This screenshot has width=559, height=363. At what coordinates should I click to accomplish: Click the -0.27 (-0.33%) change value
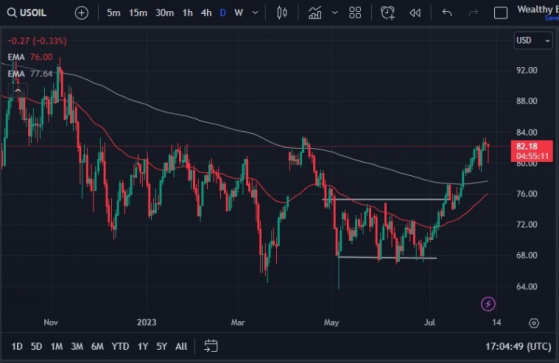click(37, 41)
